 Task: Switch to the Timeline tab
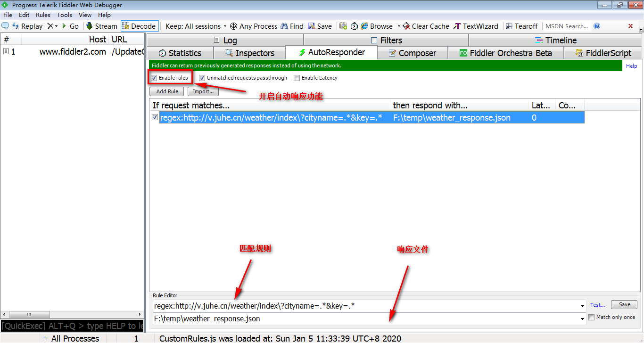tap(556, 40)
